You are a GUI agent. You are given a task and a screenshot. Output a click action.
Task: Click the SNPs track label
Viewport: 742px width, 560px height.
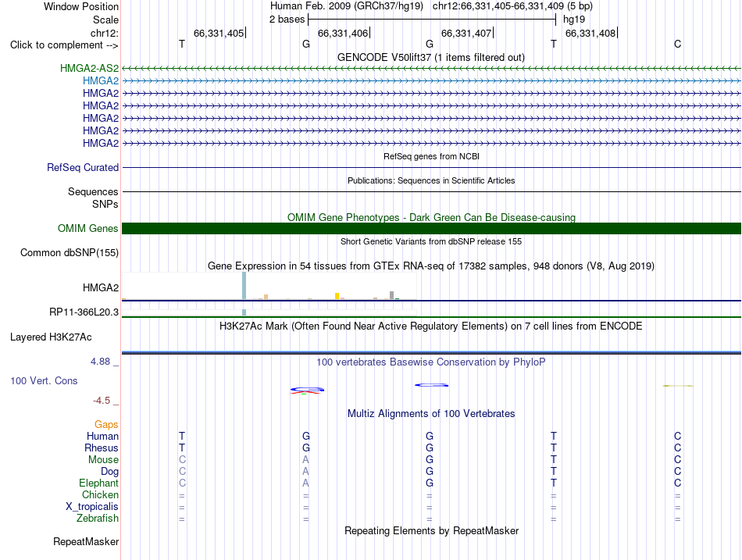tap(105, 204)
